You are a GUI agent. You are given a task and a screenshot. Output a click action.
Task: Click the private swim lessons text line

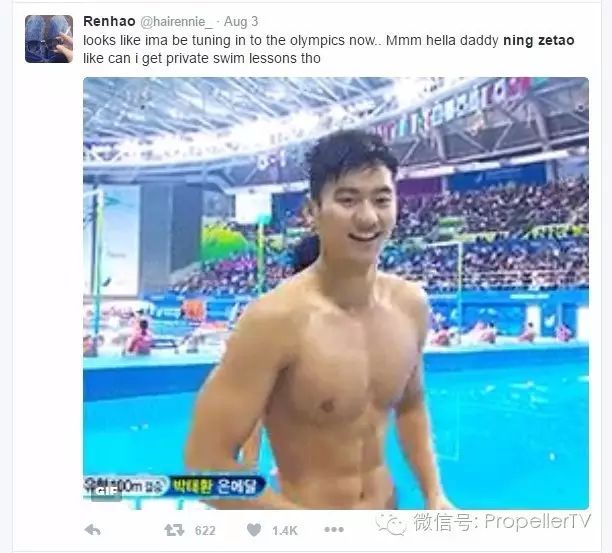pyautogui.click(x=202, y=59)
